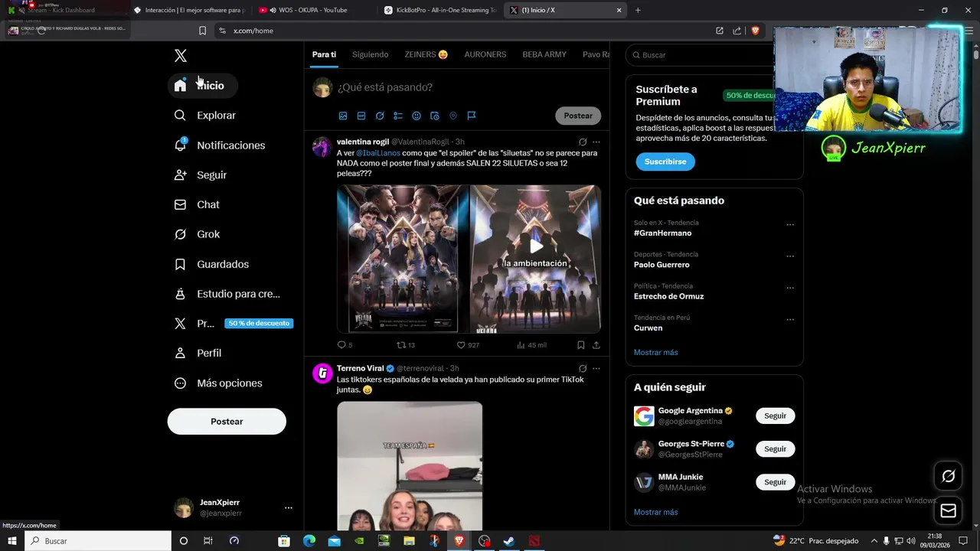Add an image to the new post
Image resolution: width=980 pixels, height=551 pixels.
(x=343, y=116)
